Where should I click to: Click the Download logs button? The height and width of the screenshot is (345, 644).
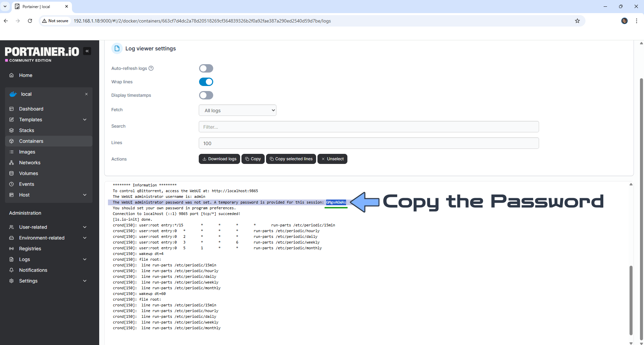point(219,159)
